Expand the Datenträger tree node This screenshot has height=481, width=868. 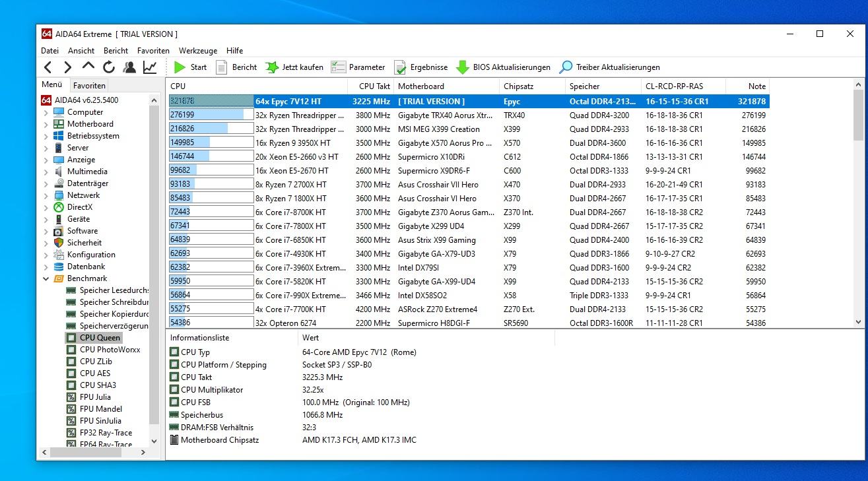46,183
